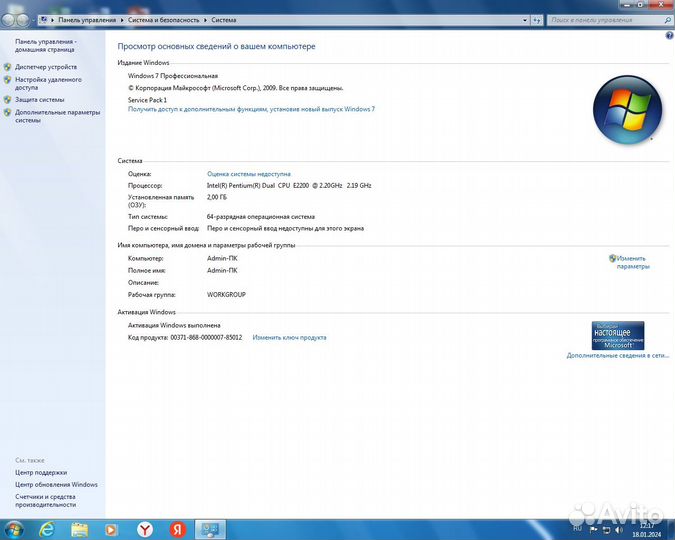The height and width of the screenshot is (540, 675).
Task: Open Диспетчер устройств link
Action: [46, 67]
